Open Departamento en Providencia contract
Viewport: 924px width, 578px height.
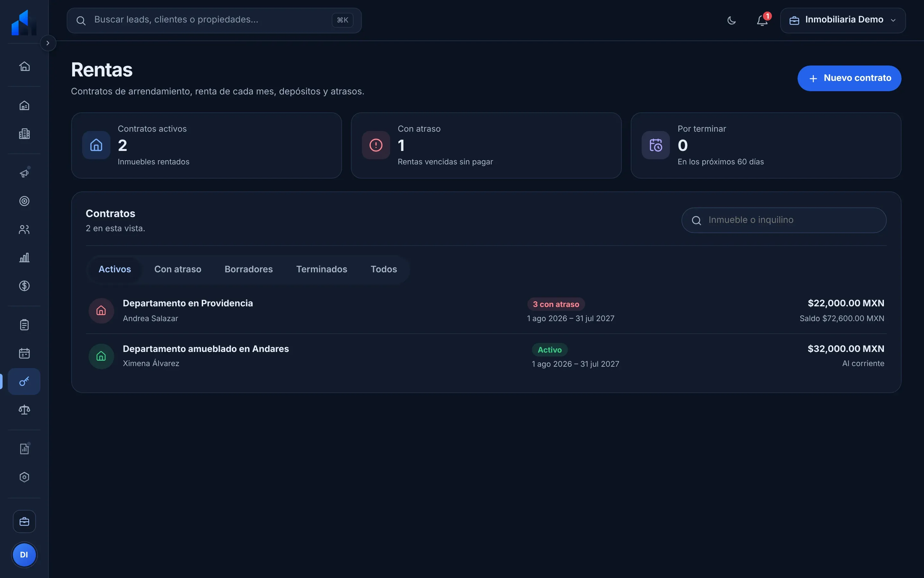point(486,311)
